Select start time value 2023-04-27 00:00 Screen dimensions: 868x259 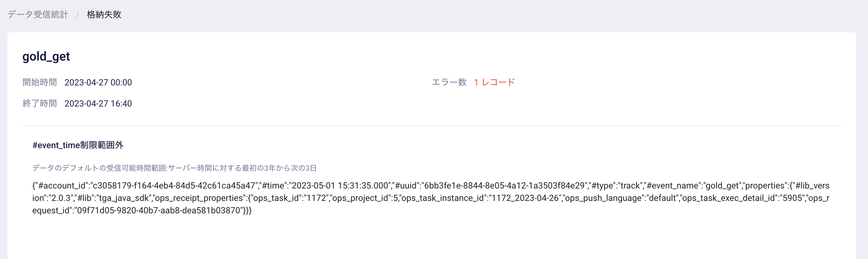pyautogui.click(x=98, y=83)
